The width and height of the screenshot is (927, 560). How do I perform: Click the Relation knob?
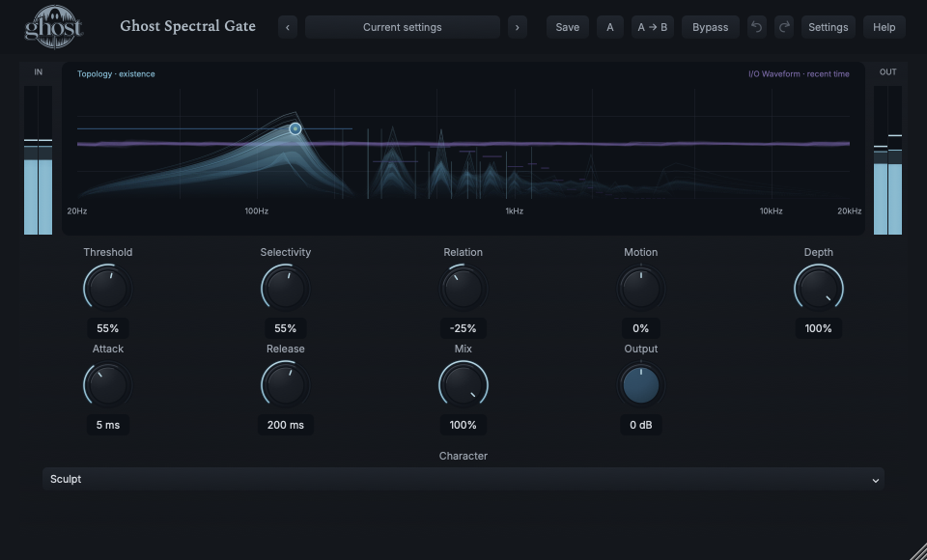(463, 289)
